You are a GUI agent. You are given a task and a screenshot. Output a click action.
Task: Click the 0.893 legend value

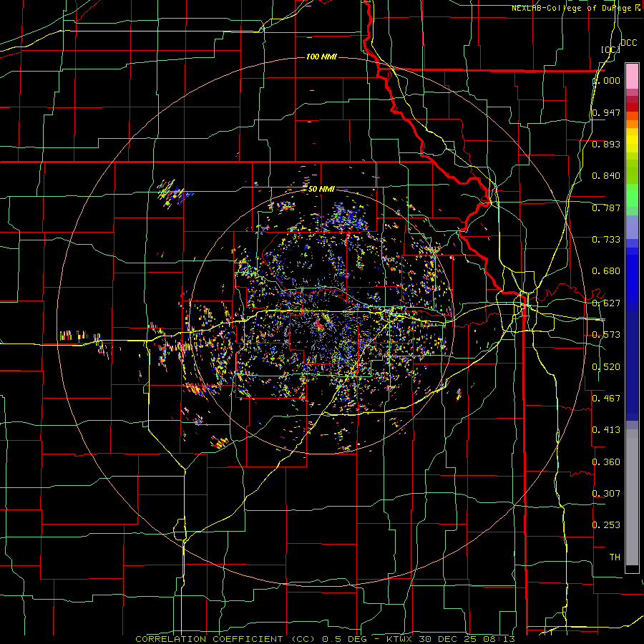(606, 144)
